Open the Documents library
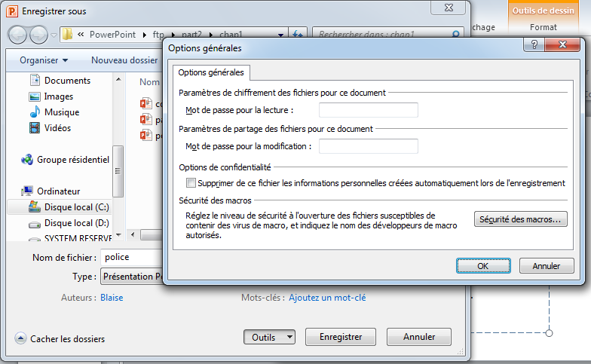The image size is (591, 364). tap(60, 80)
